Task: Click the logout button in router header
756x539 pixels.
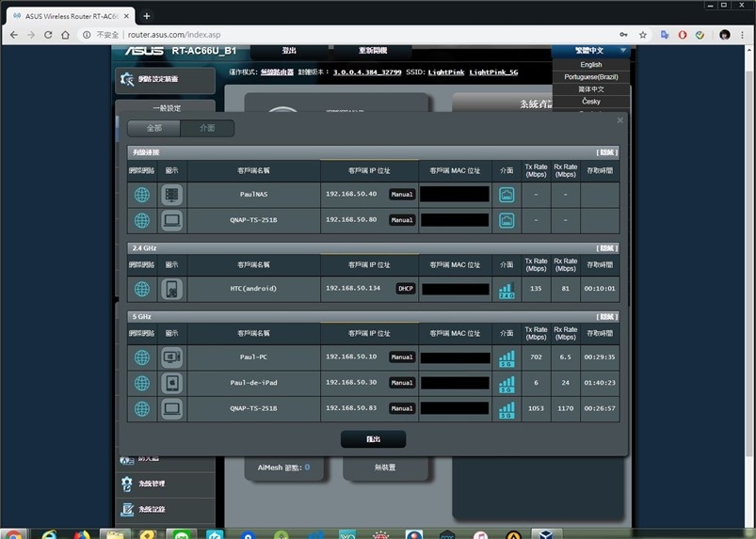Action: pyautogui.click(x=289, y=51)
